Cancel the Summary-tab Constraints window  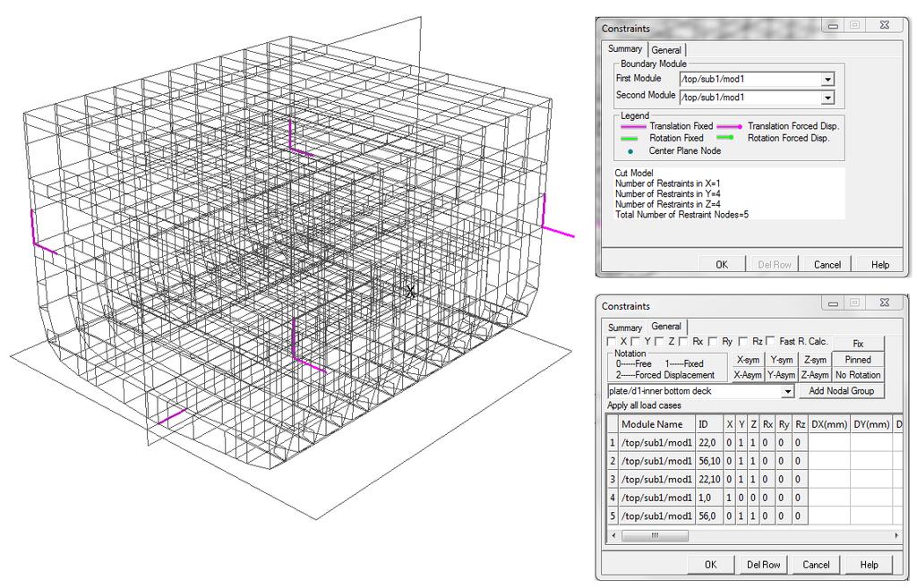[827, 264]
